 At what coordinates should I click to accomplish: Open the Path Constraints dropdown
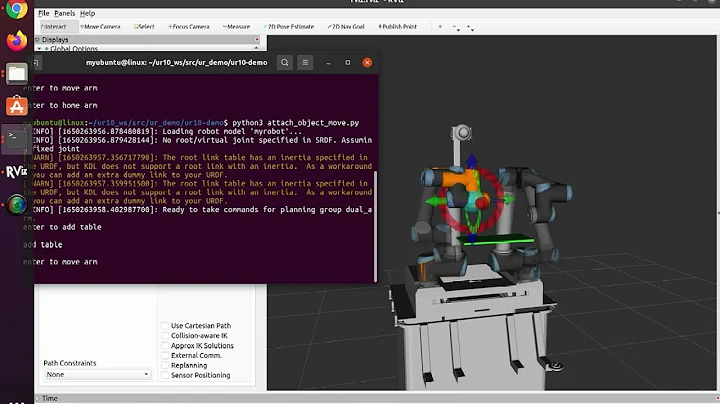click(x=97, y=375)
